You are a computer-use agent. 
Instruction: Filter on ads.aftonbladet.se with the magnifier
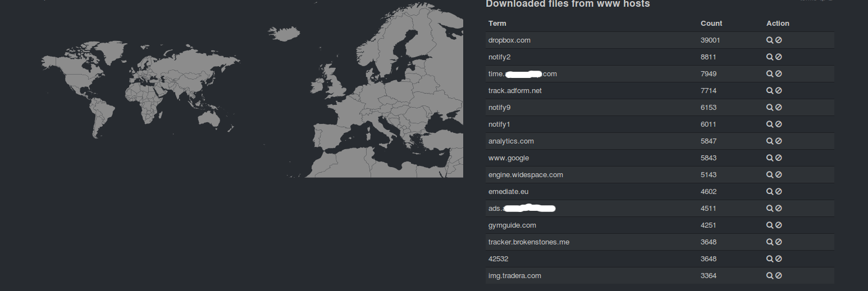770,209
